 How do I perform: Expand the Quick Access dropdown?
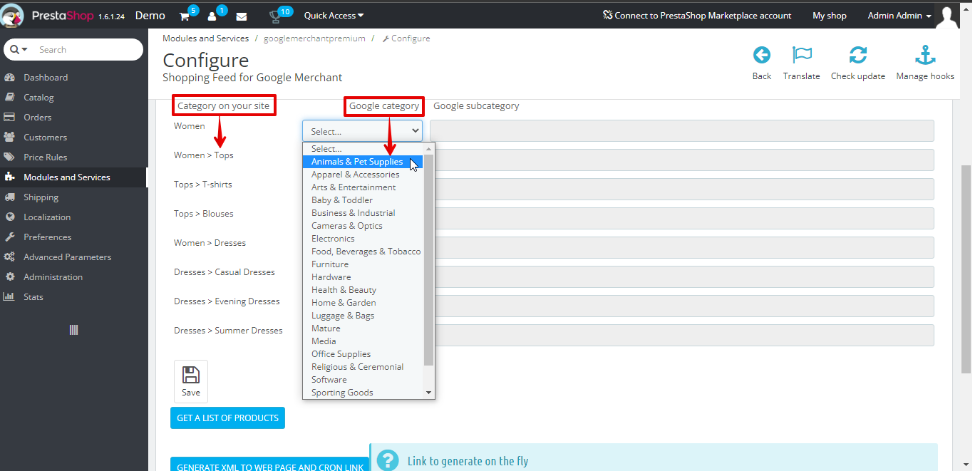(334, 15)
